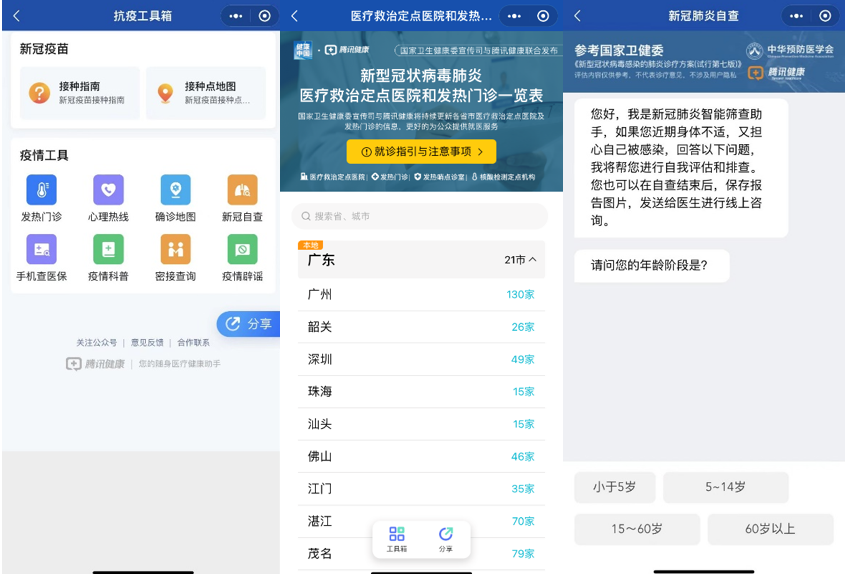Screen dimensions: 845x574
Task: Open the 密接查询 contact query icon
Action: tap(176, 249)
